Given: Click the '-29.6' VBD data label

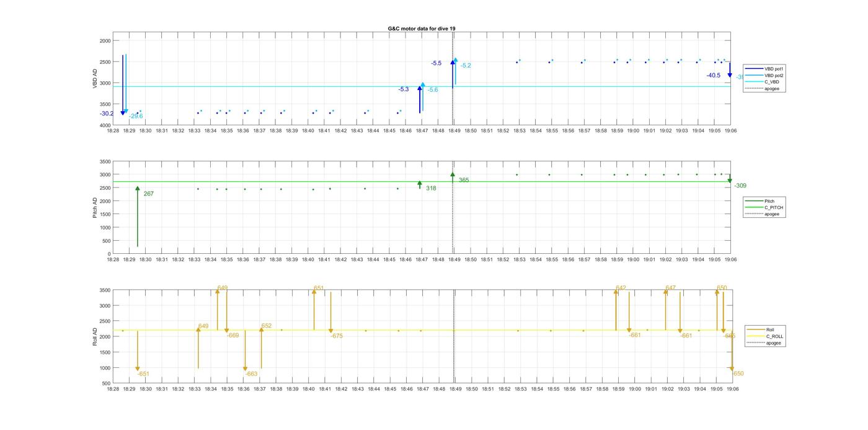Looking at the screenshot, I should 136,116.
